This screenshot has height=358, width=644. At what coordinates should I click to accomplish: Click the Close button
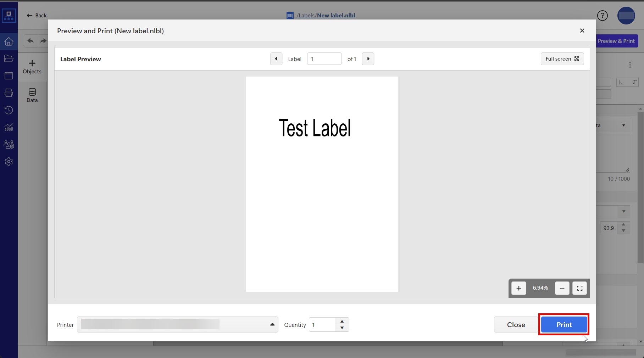[x=516, y=325]
